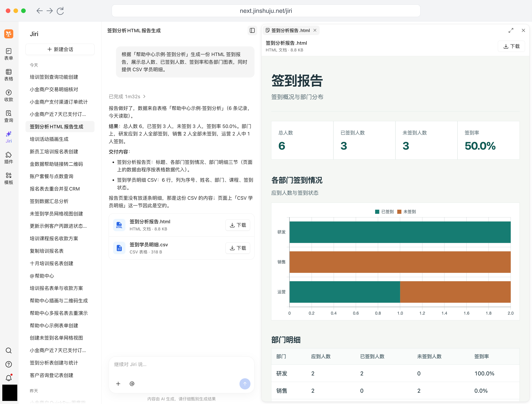Screen dimensions: 532x404
Task: Select the Jiri assistant icon
Action: [9, 137]
